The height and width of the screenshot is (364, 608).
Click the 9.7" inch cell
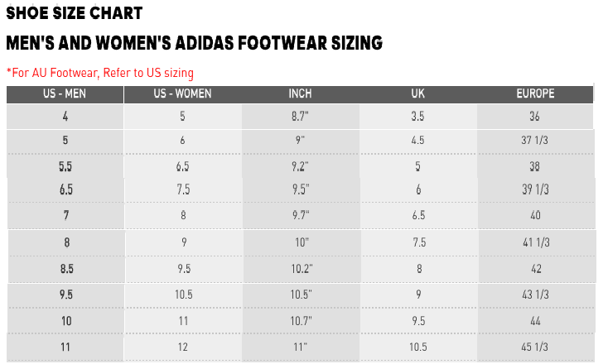click(300, 216)
